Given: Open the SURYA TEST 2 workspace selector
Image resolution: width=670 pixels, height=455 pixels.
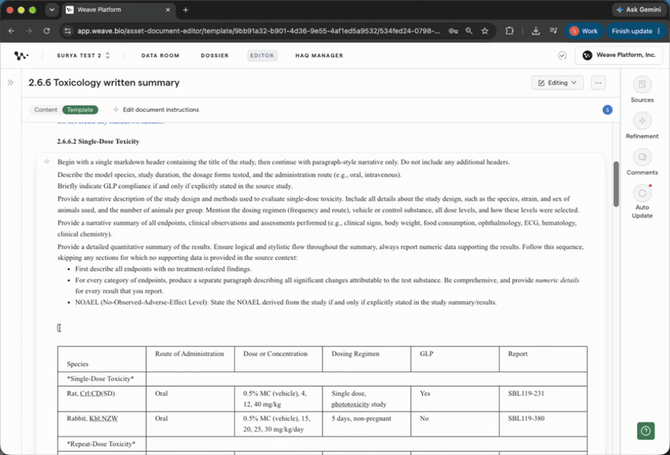Looking at the screenshot, I should tap(83, 56).
